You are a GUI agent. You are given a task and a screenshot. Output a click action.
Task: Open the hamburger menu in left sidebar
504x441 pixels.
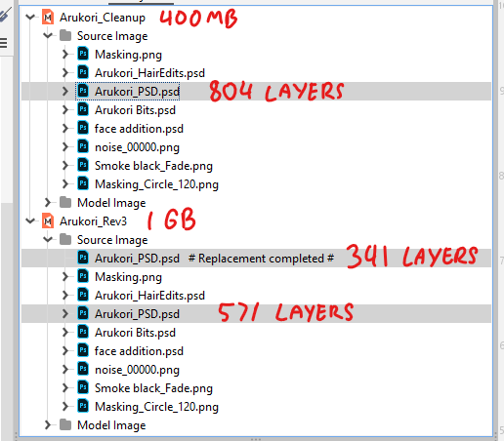point(3,43)
